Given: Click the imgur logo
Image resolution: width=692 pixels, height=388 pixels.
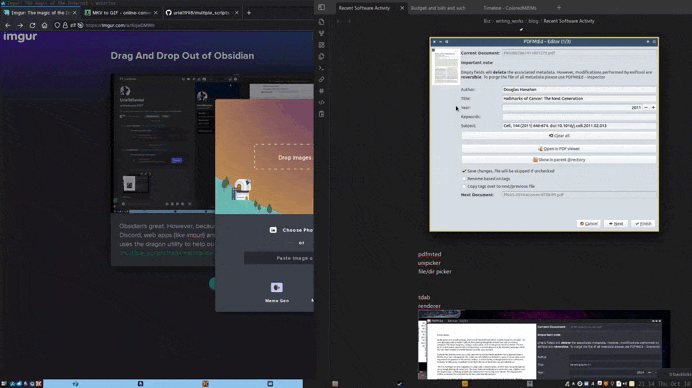Looking at the screenshot, I should (x=20, y=37).
